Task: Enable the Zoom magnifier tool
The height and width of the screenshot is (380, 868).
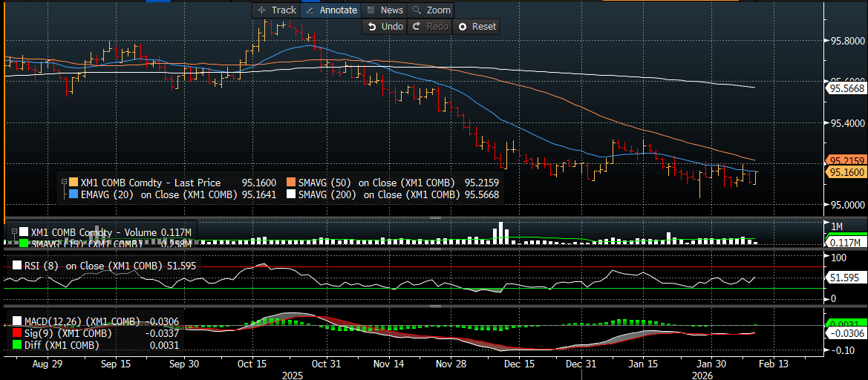Action: 431,10
